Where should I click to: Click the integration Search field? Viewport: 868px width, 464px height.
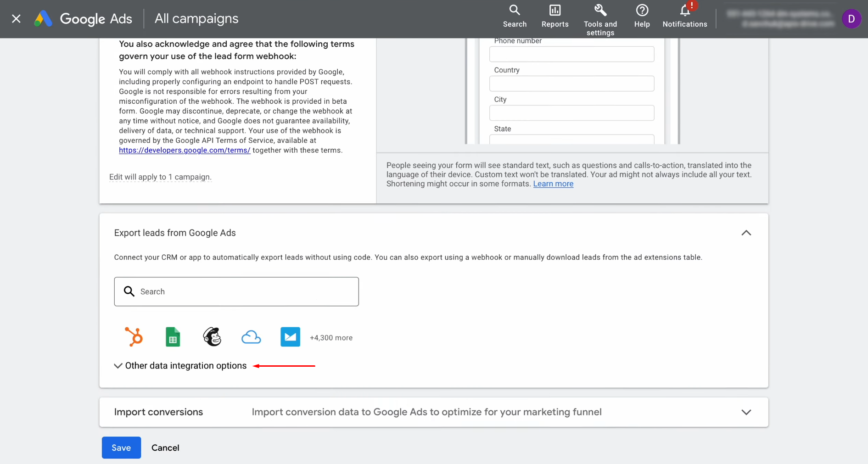click(x=236, y=291)
